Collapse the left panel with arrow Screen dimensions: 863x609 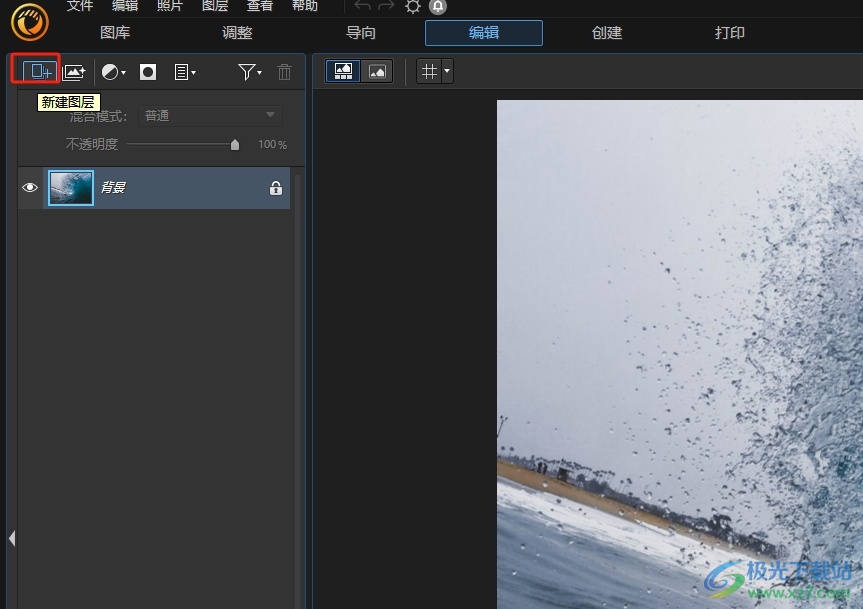(x=12, y=538)
